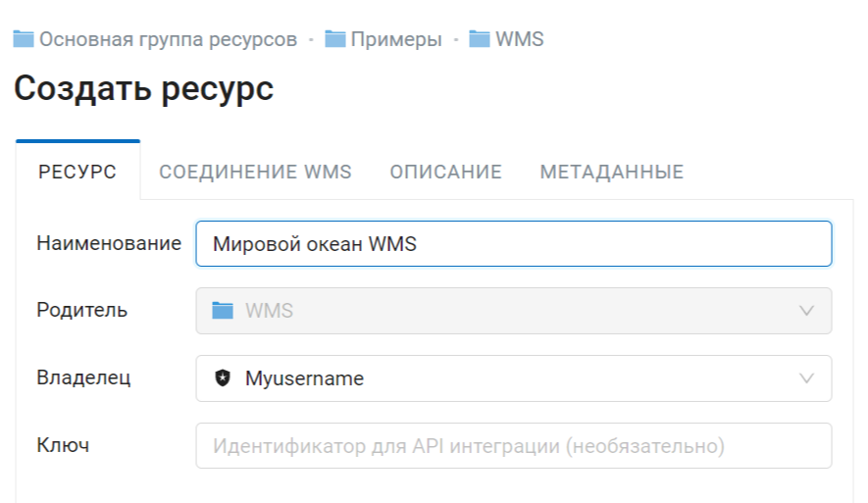The image size is (868, 503).
Task: Click folder icon beside Основная группа ресурсов
Action: [x=24, y=39]
